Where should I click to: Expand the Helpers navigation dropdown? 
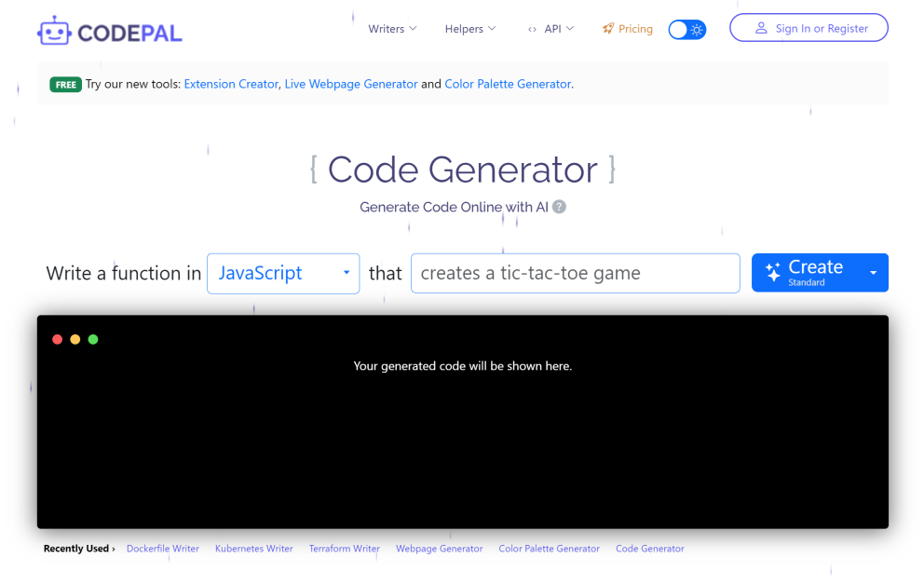point(470,29)
